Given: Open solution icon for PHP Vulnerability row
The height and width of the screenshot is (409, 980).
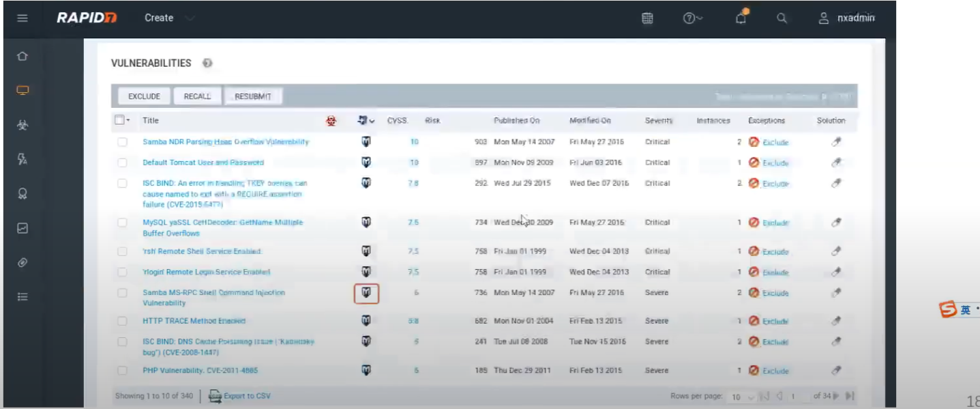Looking at the screenshot, I should (837, 371).
